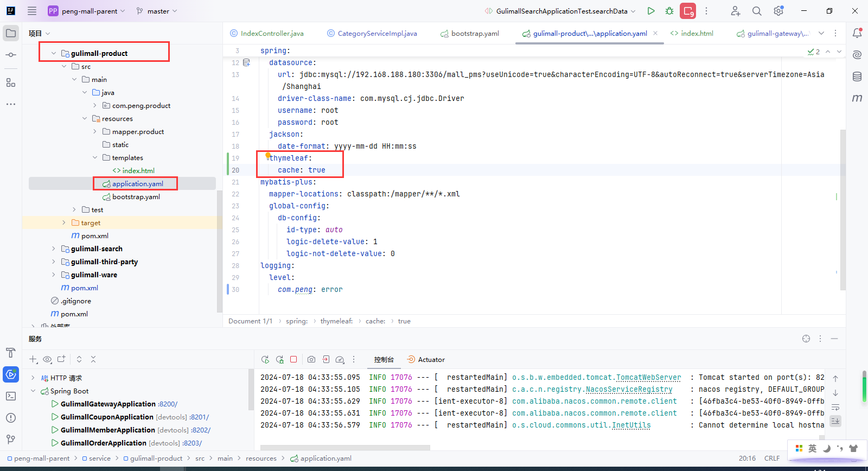This screenshot has height=471, width=868.
Task: Open the run configuration dropdown
Action: tap(560, 11)
